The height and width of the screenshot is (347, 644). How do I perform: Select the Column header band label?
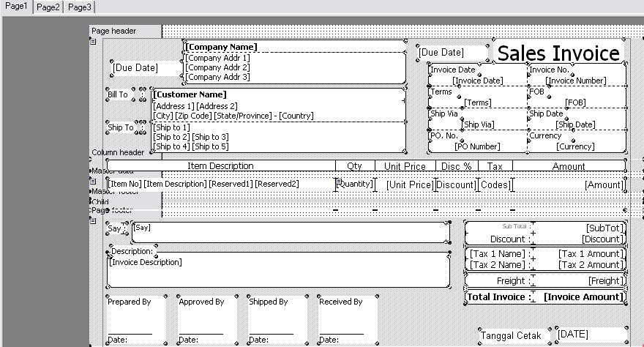point(119,153)
